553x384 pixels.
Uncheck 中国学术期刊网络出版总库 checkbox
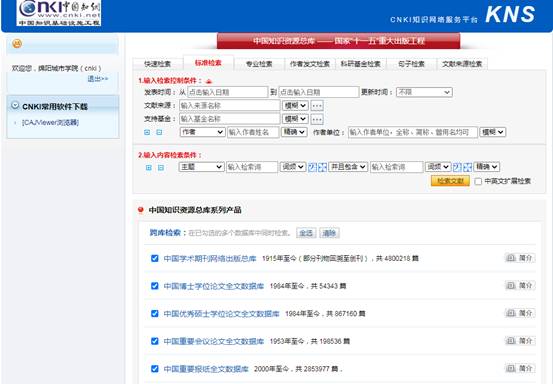tap(154, 258)
